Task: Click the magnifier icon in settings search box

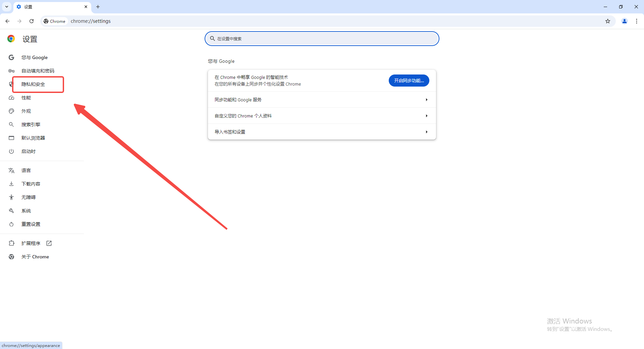Action: (x=212, y=39)
